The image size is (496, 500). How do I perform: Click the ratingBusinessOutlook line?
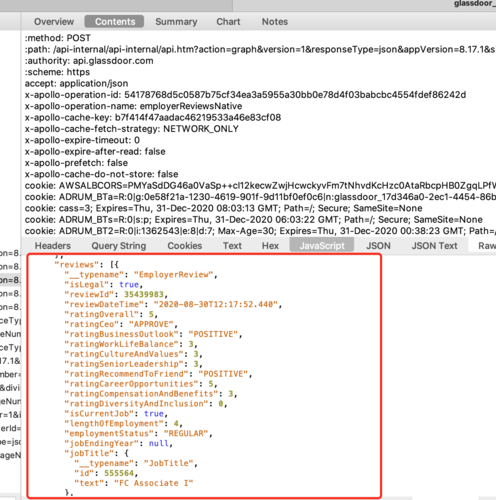(x=153, y=334)
